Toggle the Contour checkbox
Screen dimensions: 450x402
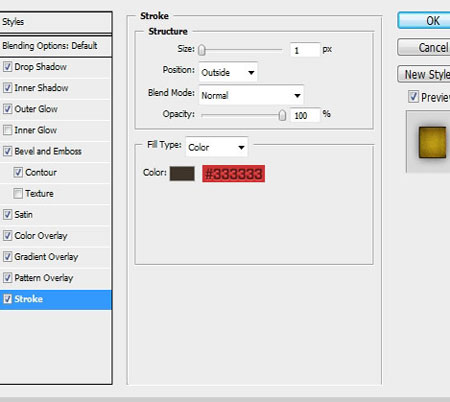18,172
